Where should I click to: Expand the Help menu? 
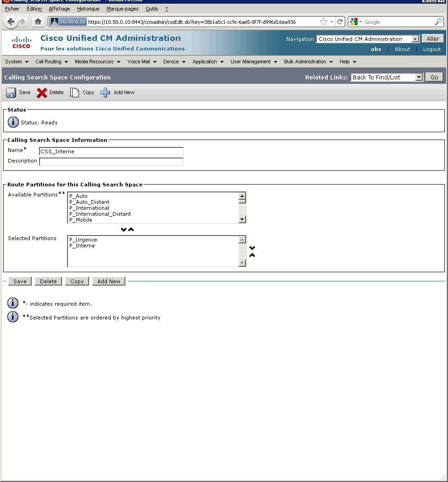tap(348, 62)
